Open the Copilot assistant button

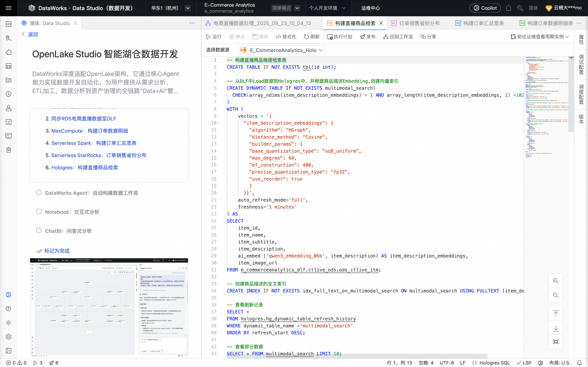click(x=485, y=8)
